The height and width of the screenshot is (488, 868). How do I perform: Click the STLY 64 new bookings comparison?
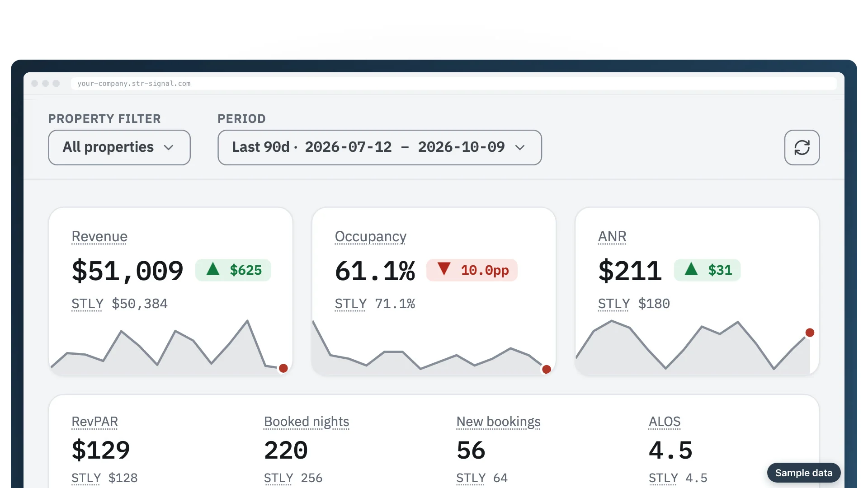pyautogui.click(x=482, y=478)
